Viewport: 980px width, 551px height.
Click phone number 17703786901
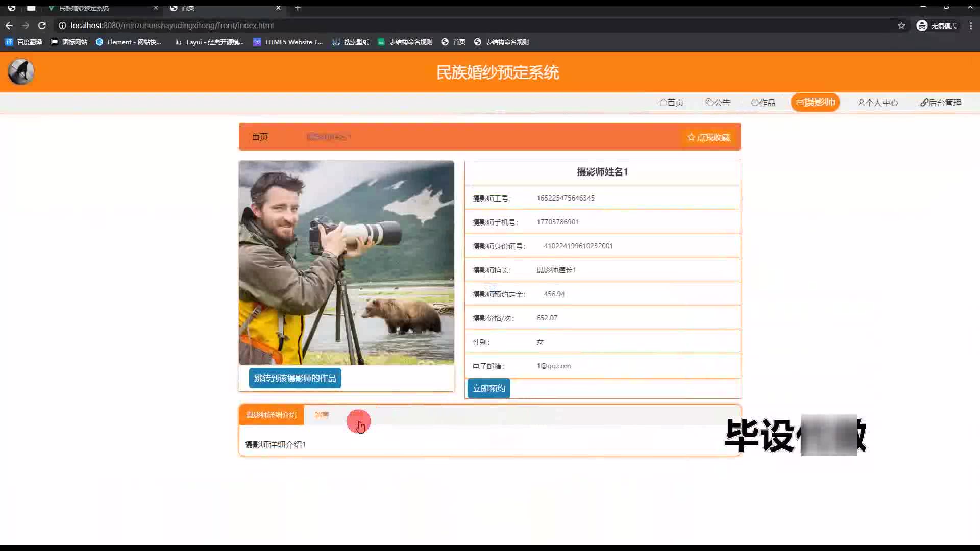click(x=558, y=222)
